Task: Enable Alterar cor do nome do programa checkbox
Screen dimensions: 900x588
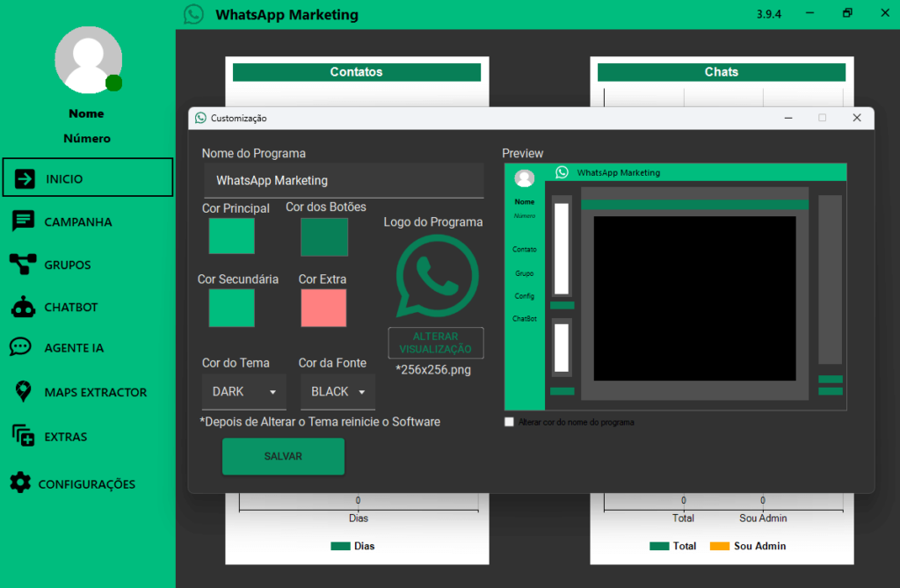Action: pos(509,422)
